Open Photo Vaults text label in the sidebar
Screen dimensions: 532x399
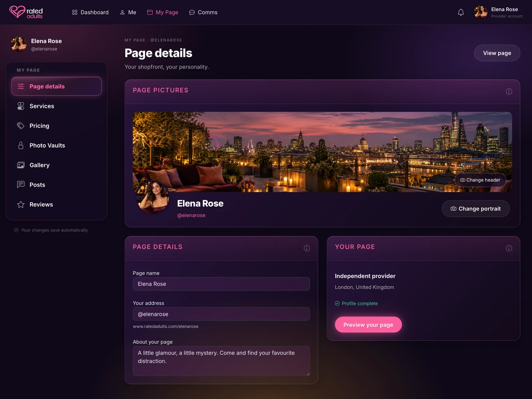(47, 145)
